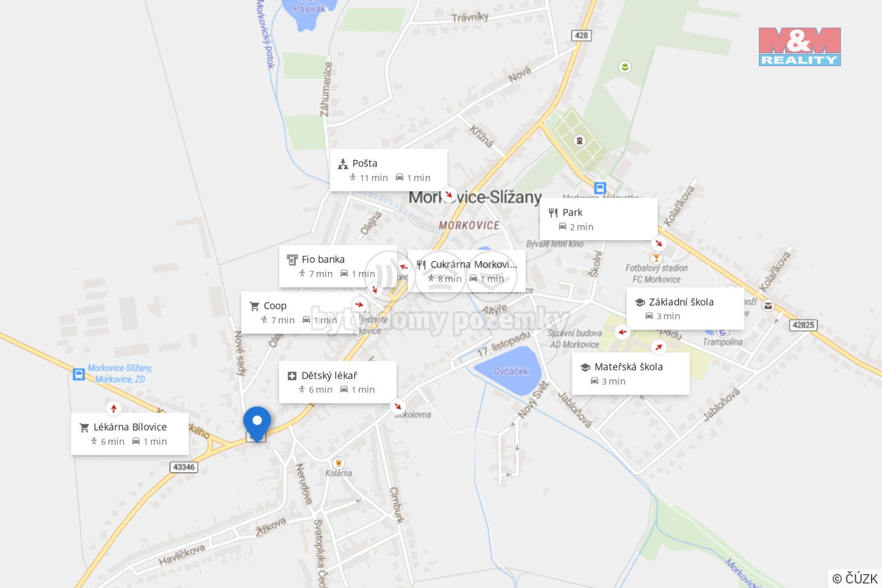Click the cemetery marker icon
Image resolution: width=882 pixels, height=588 pixels.
[579, 141]
